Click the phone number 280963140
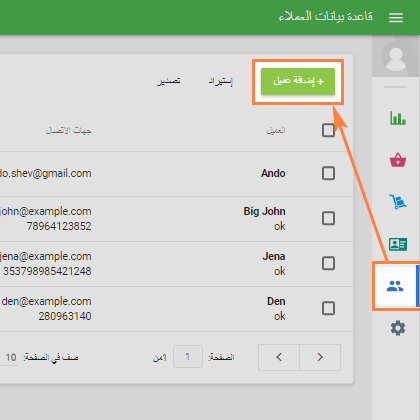 pos(65,316)
